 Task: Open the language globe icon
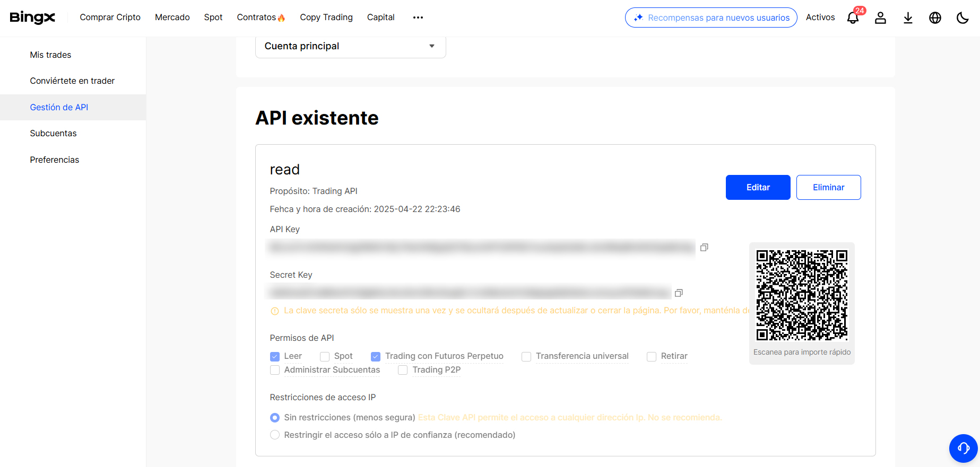click(x=935, y=18)
